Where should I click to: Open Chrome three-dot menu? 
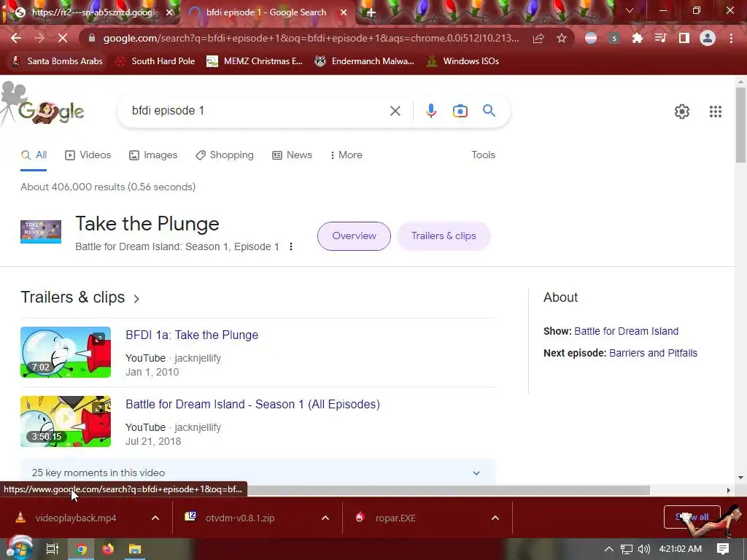[x=731, y=38]
